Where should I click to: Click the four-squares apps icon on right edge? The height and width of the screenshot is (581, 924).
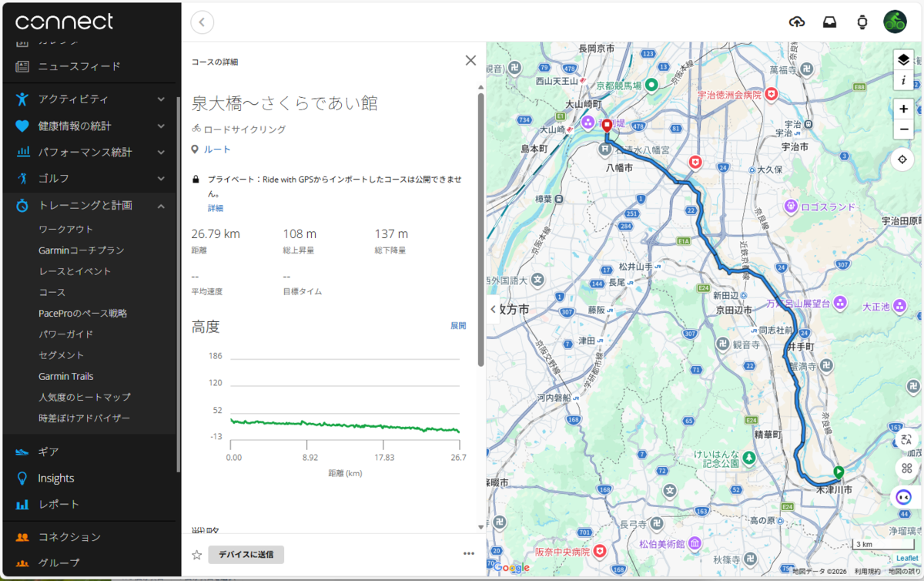(x=906, y=468)
